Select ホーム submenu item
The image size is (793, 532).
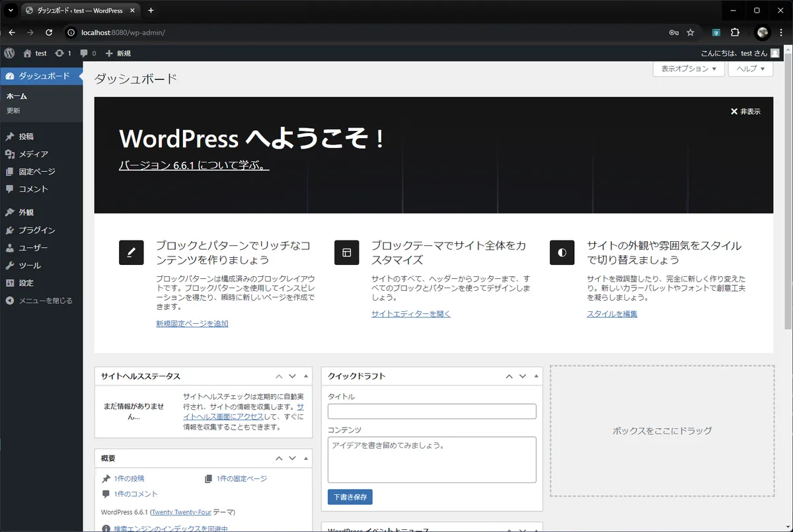click(17, 96)
